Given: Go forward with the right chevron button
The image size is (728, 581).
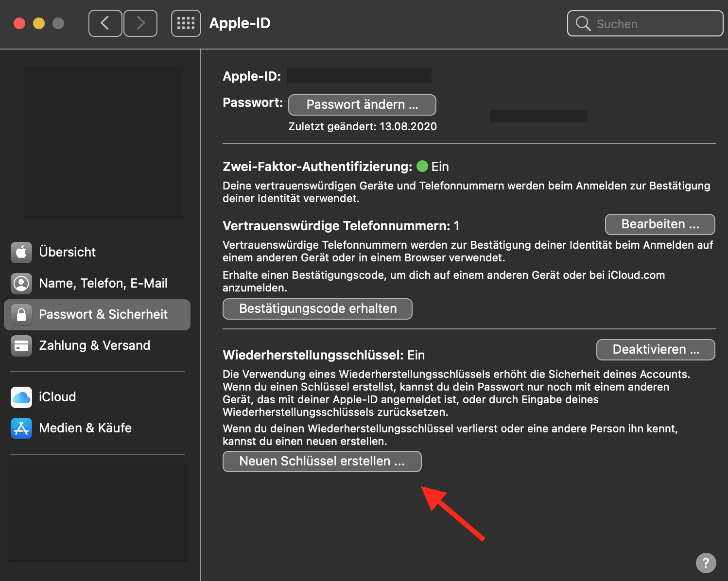Looking at the screenshot, I should click(x=140, y=23).
